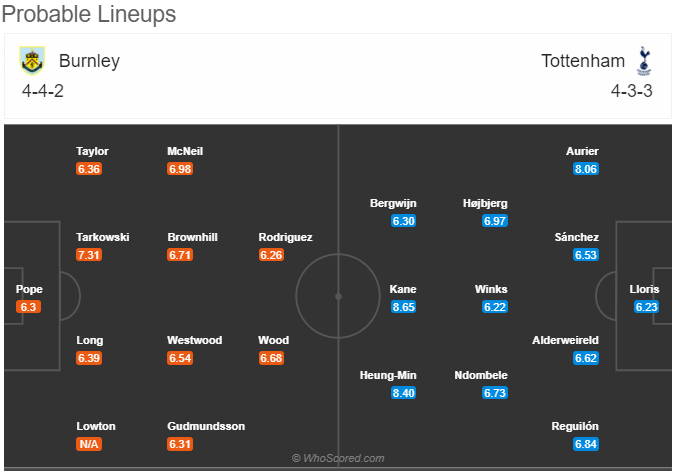The image size is (677, 471).
Task: Click Heung-Min's 8.40 rating badge
Action: tap(403, 393)
